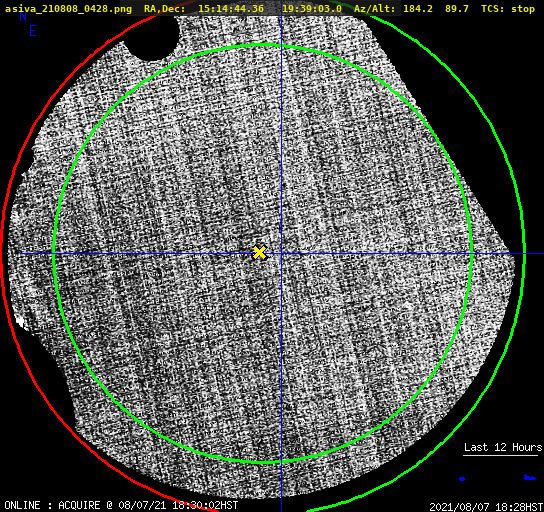Click the black circular mask near the top
Screen dimensions: 544x512
(x=152, y=37)
